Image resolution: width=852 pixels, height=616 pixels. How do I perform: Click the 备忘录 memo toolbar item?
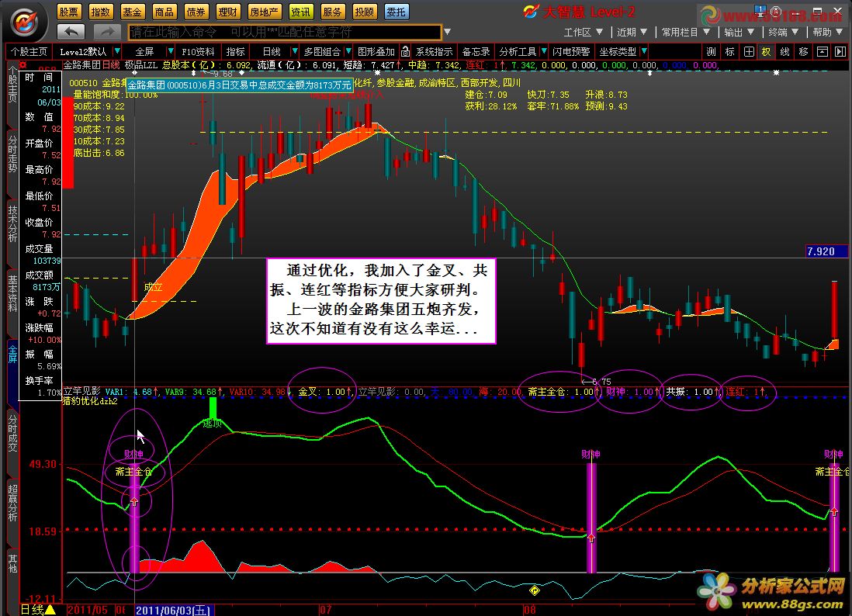476,52
